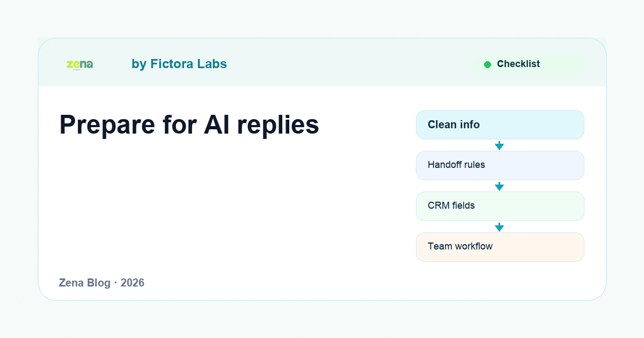This screenshot has height=338, width=644.
Task: Click the arrow below Handoff rules
Action: click(499, 186)
